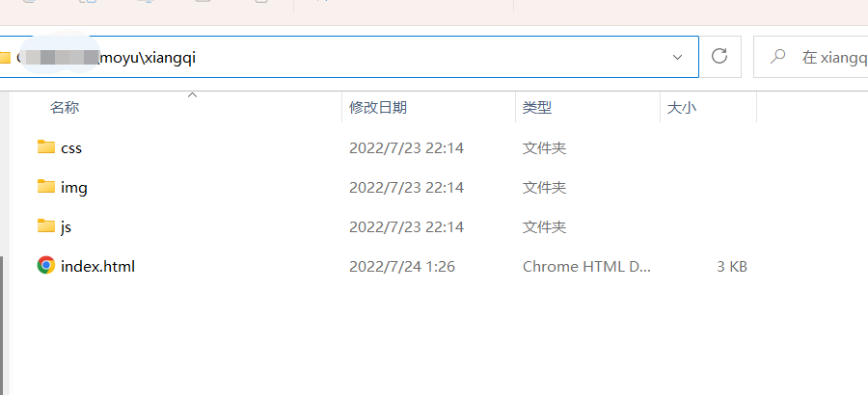Click the xiangqi path segment in address bar
Viewport: 868px width, 395px height.
click(x=170, y=58)
